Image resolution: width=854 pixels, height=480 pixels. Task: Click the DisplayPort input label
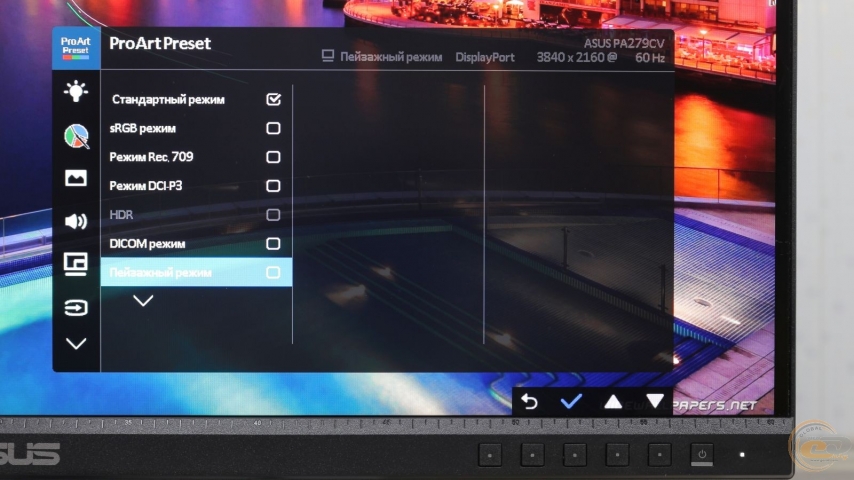pyautogui.click(x=485, y=57)
